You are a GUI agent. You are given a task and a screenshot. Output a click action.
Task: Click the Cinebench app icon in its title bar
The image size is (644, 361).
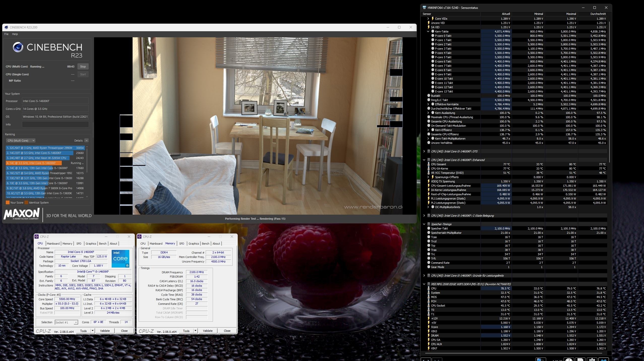coord(6,27)
